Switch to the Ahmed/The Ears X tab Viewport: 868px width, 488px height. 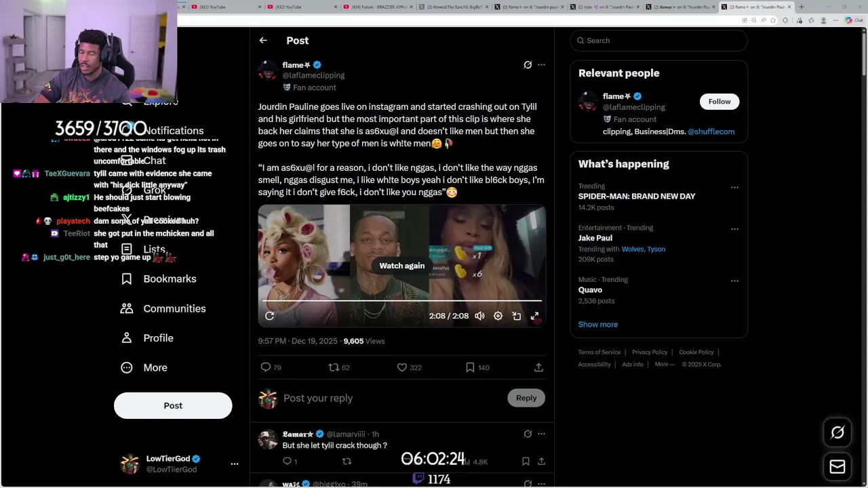point(452,7)
